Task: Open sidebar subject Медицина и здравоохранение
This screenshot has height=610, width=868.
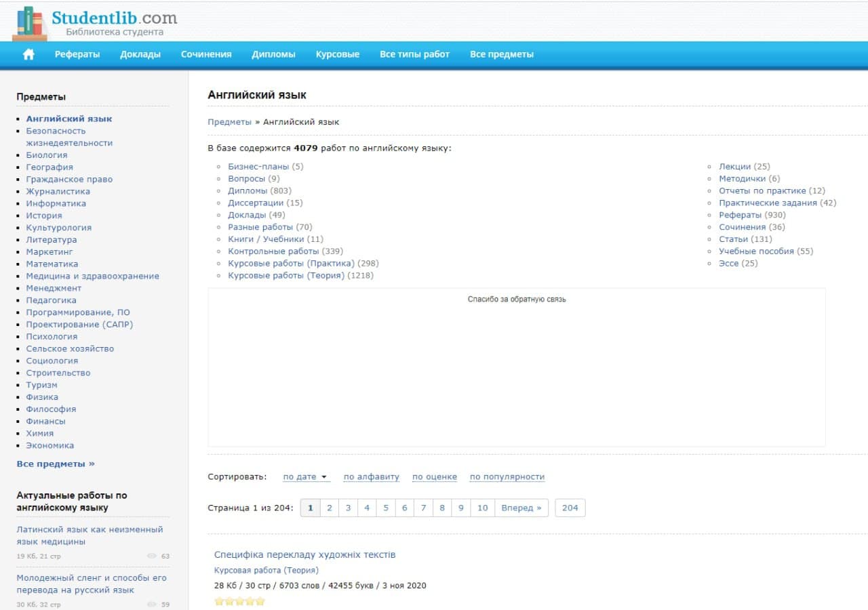Action: coord(93,277)
